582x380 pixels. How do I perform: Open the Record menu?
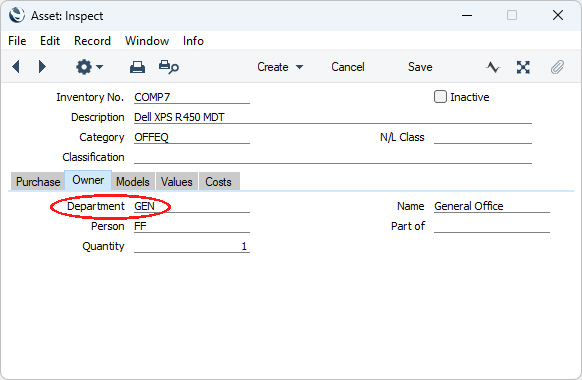coord(92,41)
